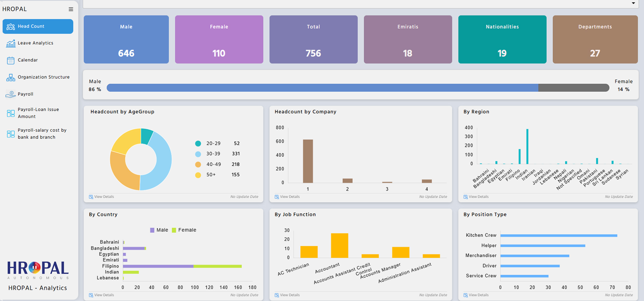Click the 'HROPAL - Analytics' label
The height and width of the screenshot is (301, 644).
tap(38, 288)
